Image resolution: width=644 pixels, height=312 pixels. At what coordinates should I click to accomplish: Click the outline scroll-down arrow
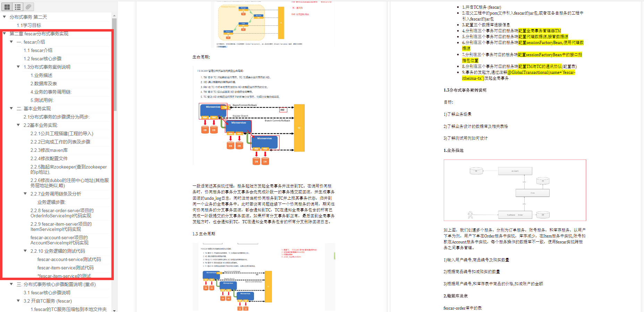[114, 310]
